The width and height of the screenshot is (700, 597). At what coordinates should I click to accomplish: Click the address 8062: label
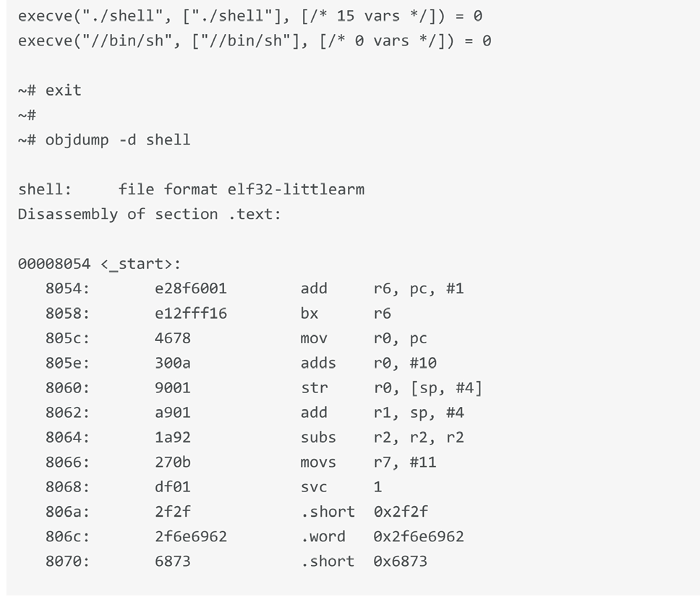[x=67, y=413]
